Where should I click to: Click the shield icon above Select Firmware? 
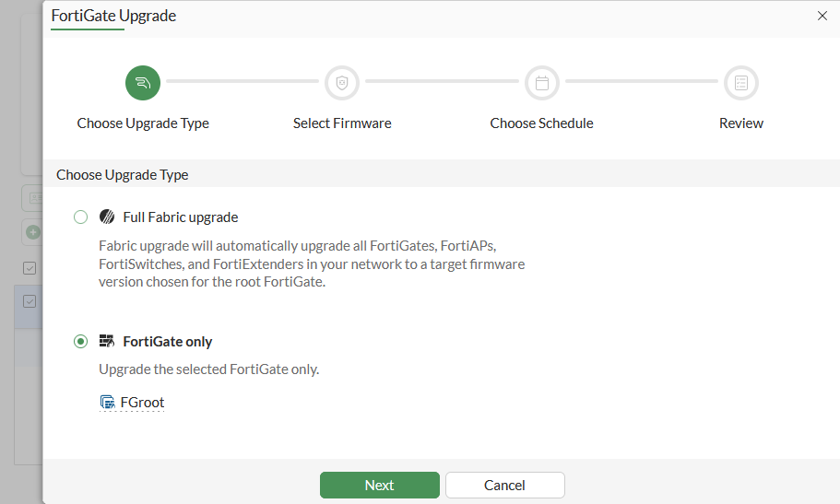pos(342,83)
